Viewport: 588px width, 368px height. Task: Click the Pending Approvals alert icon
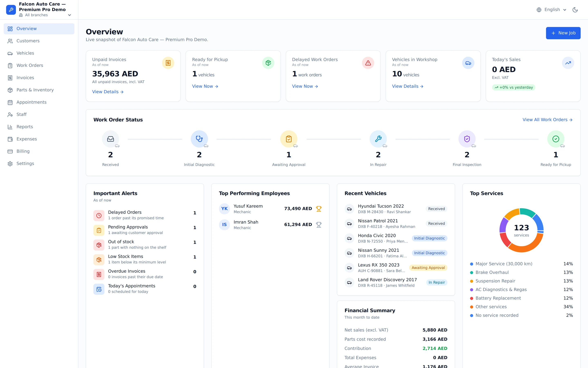pyautogui.click(x=99, y=230)
